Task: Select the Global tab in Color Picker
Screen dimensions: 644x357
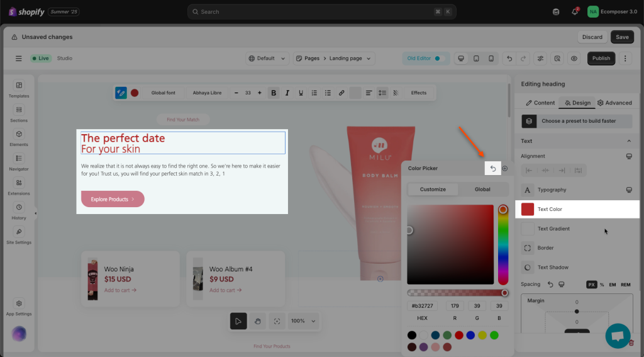Action: pos(482,189)
